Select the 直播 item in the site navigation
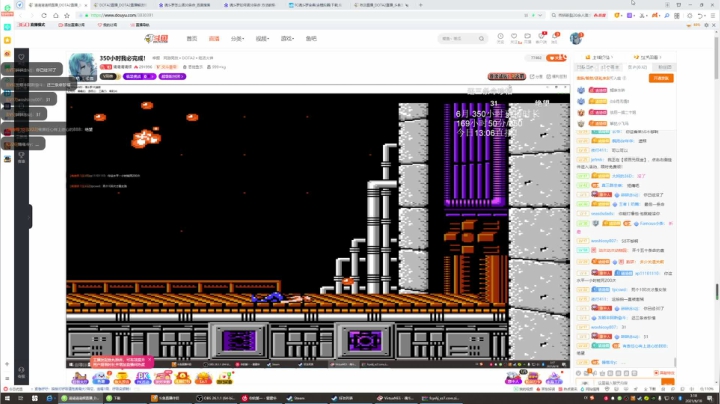 click(214, 39)
